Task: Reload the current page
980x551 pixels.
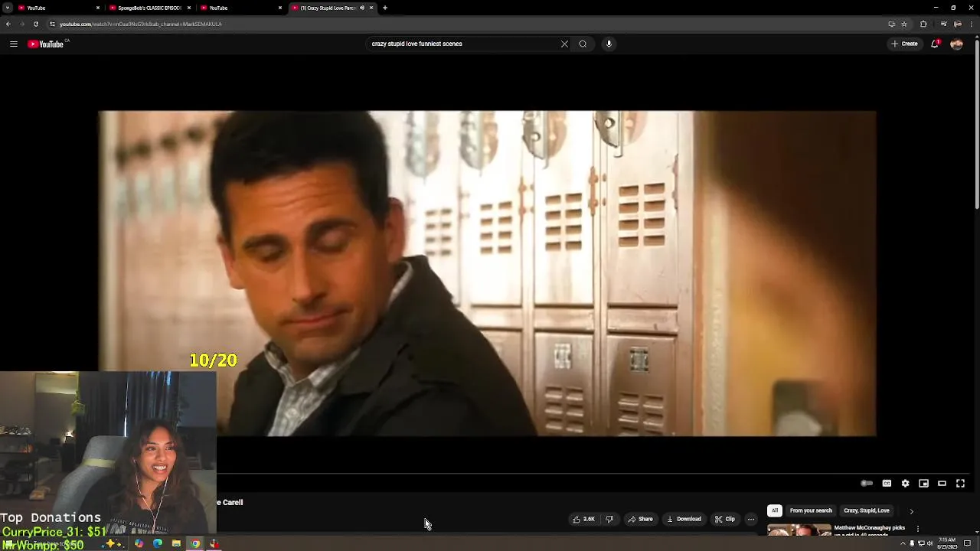Action: coord(35,24)
